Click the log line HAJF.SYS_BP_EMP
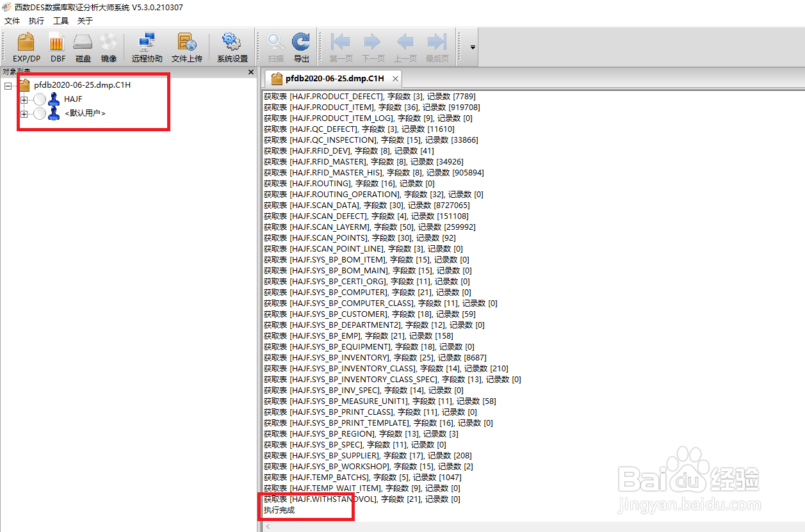 [359, 335]
